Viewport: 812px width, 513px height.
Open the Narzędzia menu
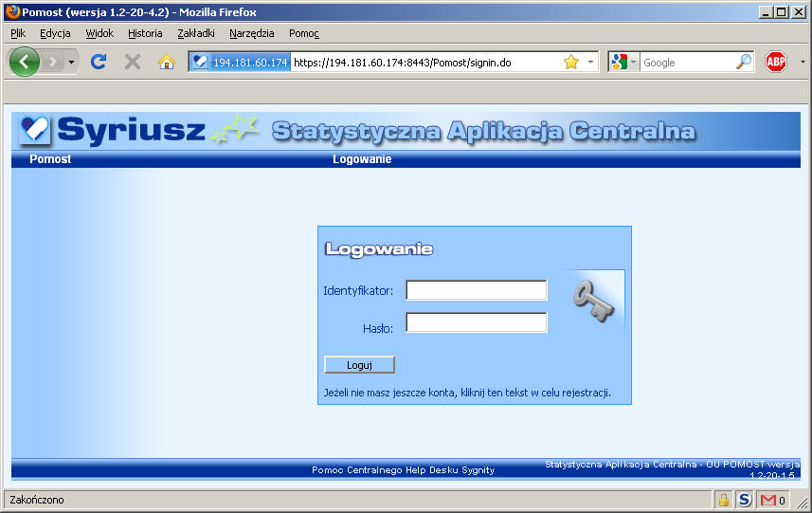[252, 33]
